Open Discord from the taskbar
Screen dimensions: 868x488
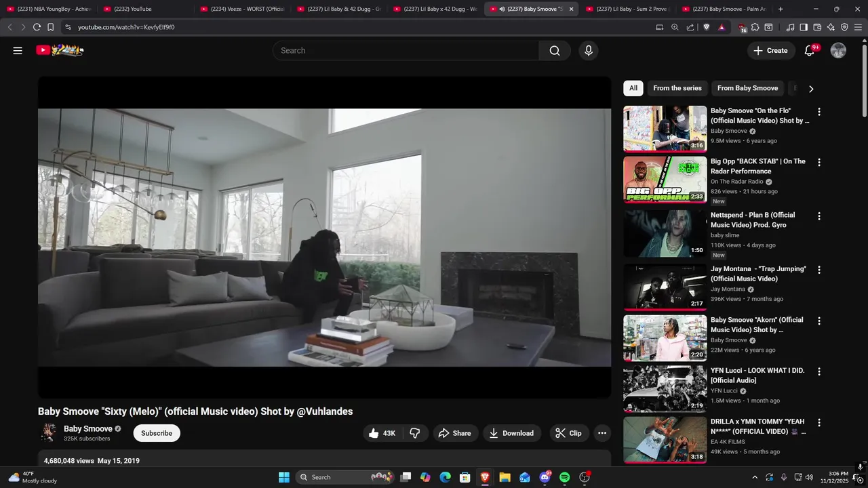545,477
